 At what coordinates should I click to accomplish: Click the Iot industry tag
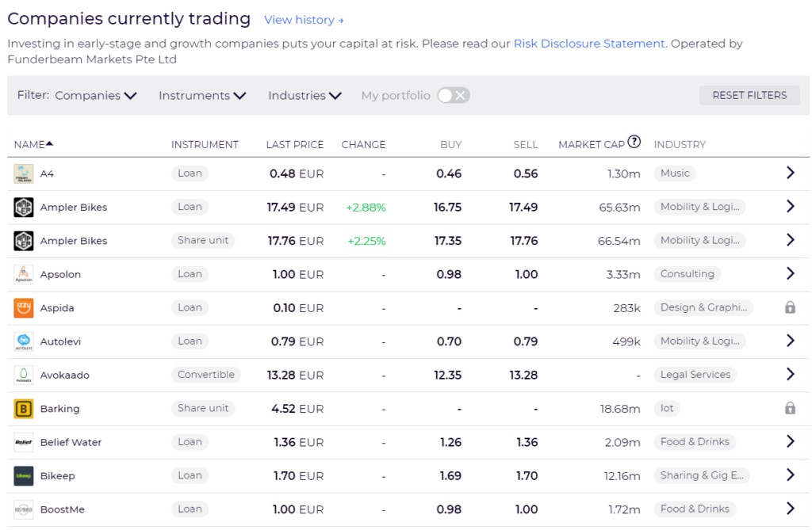[x=667, y=408]
